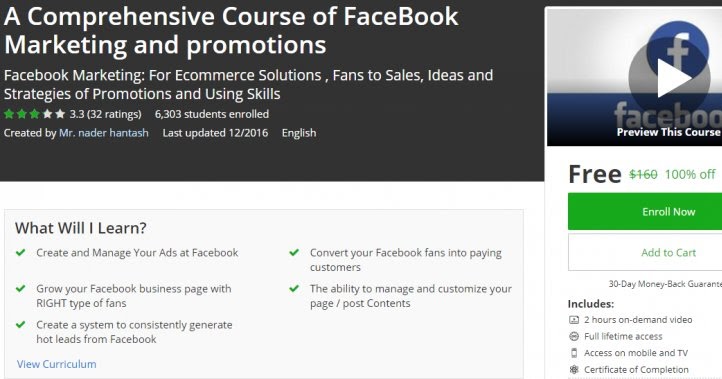The image size is (722, 379).
Task: Click checkmark beside Convert your Facebook fans
Action: coord(294,252)
